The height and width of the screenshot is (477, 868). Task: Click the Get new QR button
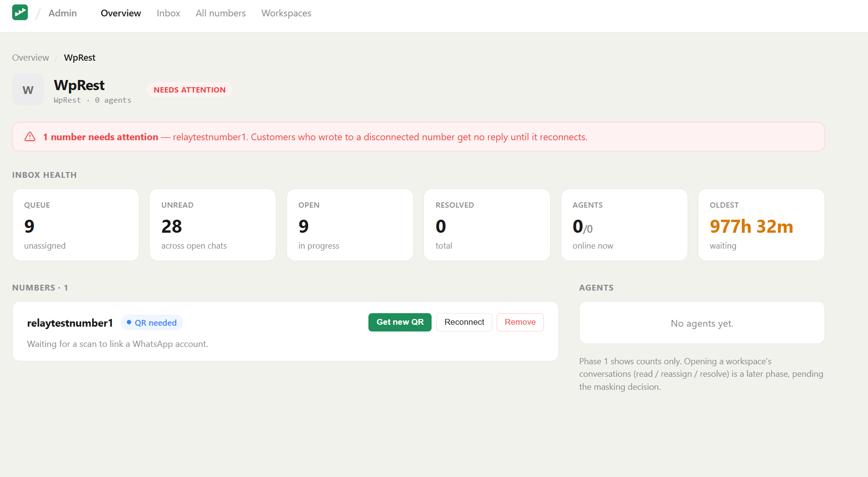point(400,322)
